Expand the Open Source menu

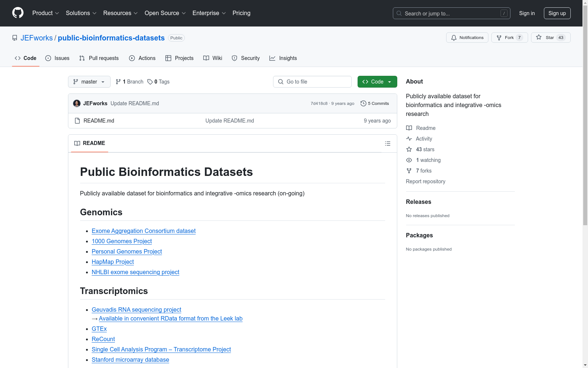[165, 13]
